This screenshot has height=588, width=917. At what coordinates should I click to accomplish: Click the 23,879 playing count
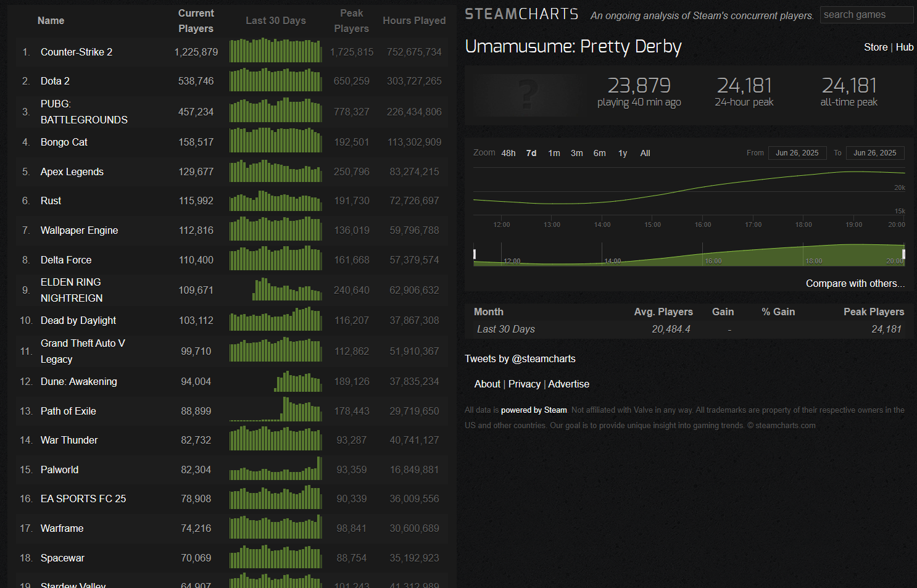[x=639, y=85]
